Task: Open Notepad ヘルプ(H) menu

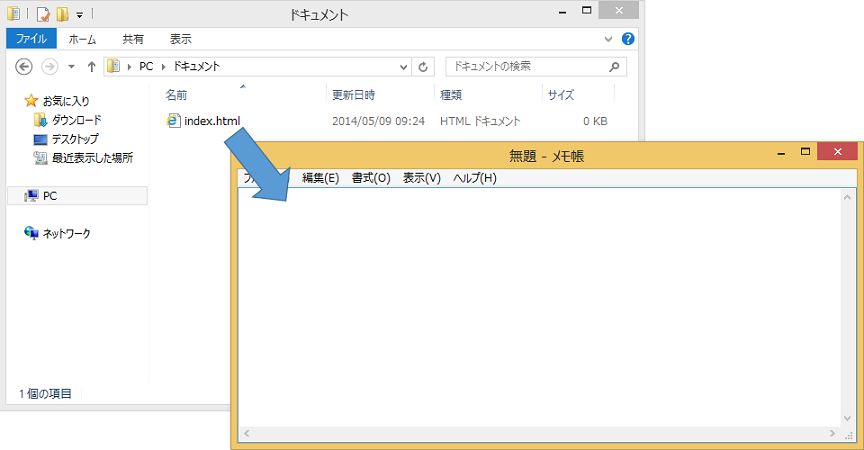Action: click(474, 178)
